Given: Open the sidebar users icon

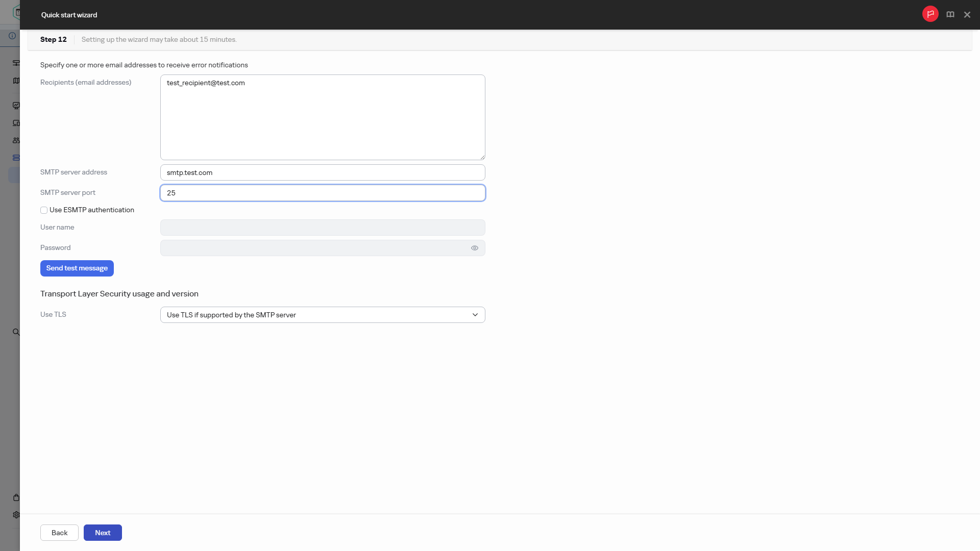Looking at the screenshot, I should [x=16, y=140].
